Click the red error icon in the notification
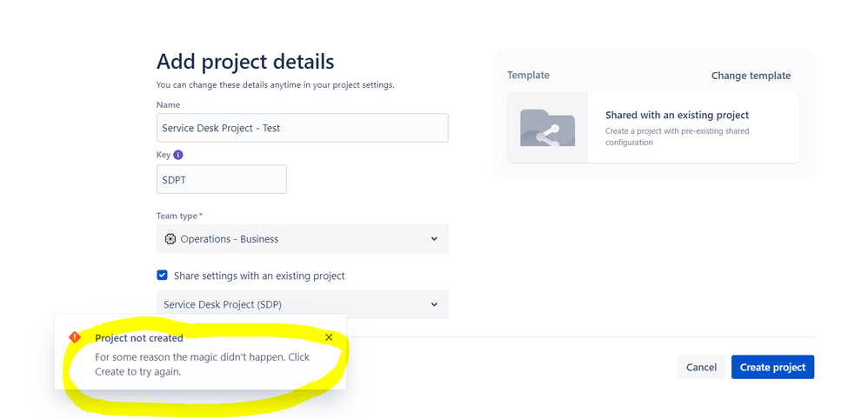The image size is (868, 419). pyautogui.click(x=75, y=337)
